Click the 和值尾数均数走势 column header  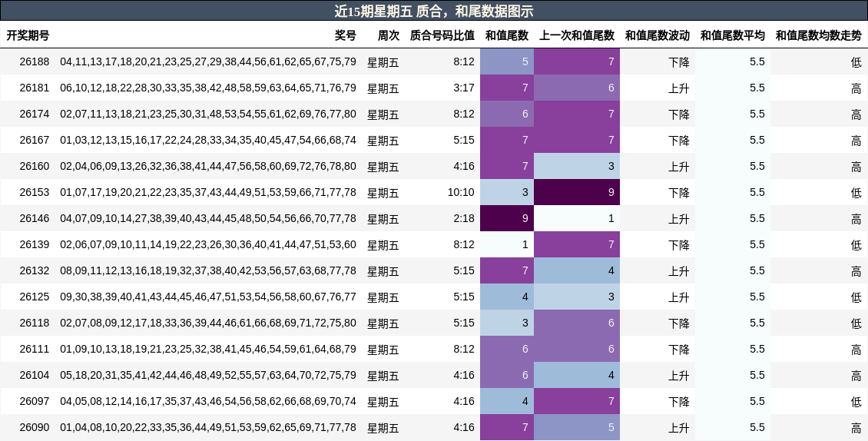[819, 35]
